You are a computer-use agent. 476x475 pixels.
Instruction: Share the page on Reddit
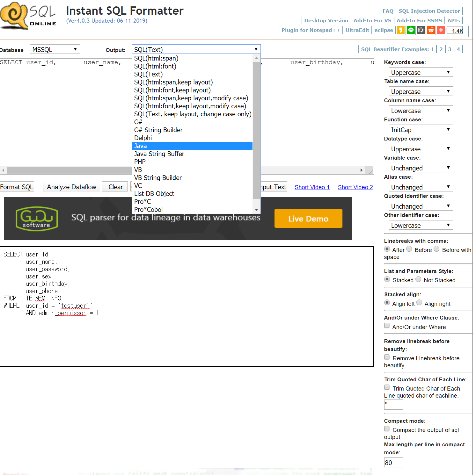click(x=431, y=30)
